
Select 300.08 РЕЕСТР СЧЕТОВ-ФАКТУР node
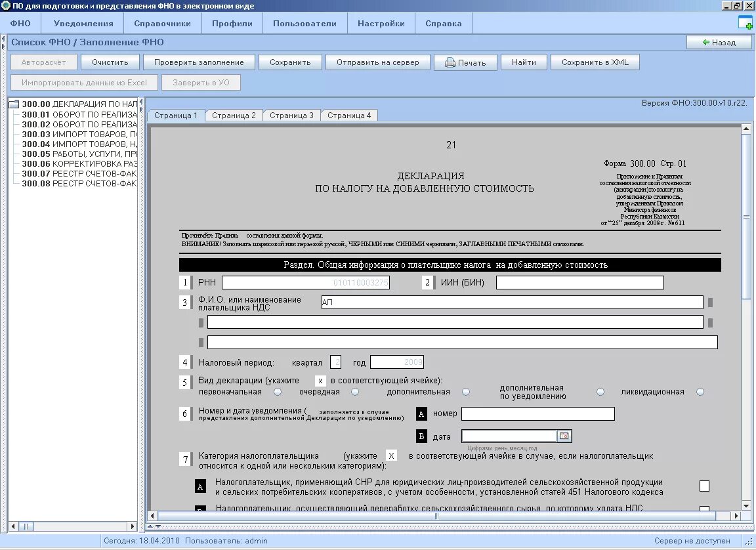pos(79,184)
